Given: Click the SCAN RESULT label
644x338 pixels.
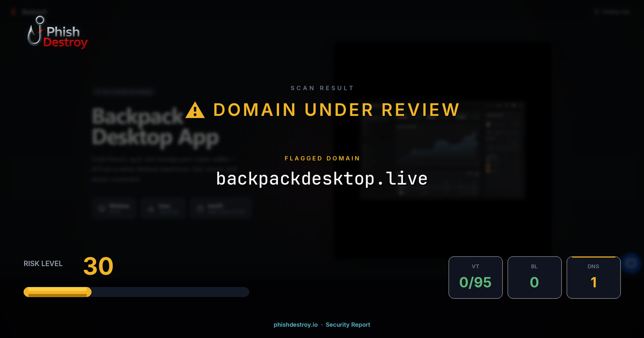Looking at the screenshot, I should pos(322,88).
